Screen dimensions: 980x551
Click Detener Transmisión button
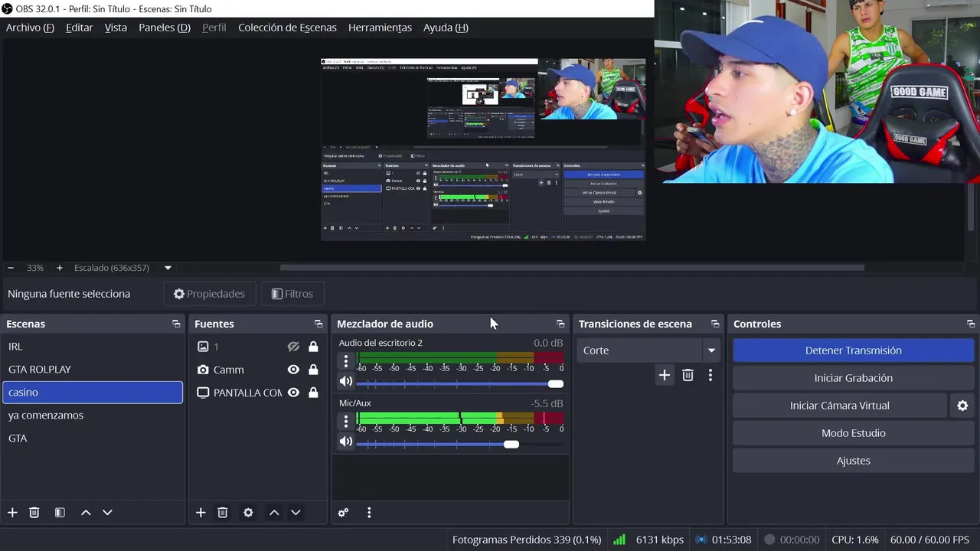click(x=853, y=350)
